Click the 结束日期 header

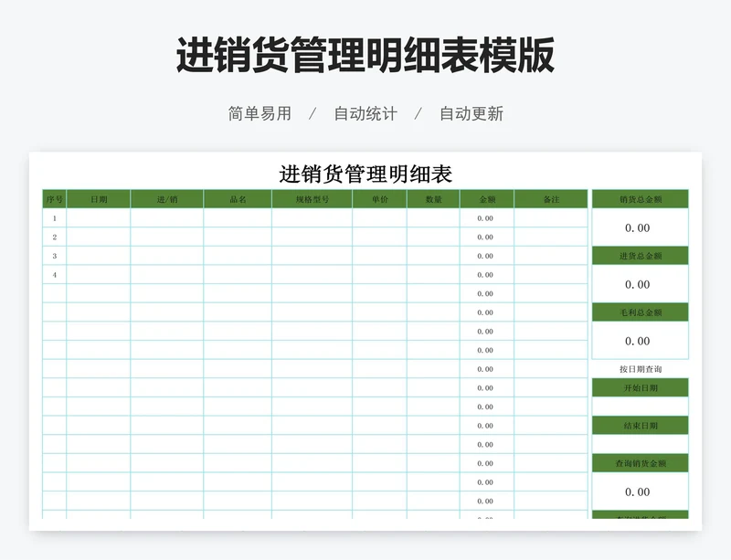tap(641, 425)
